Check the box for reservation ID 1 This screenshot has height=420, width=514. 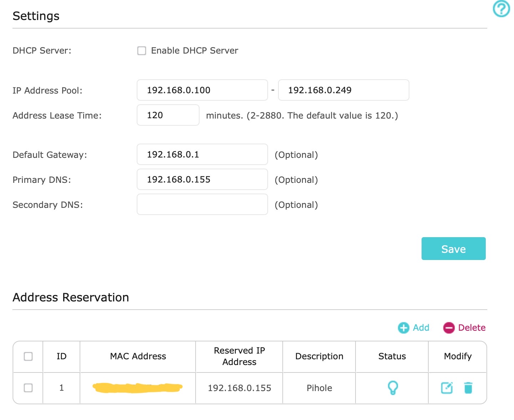click(28, 388)
